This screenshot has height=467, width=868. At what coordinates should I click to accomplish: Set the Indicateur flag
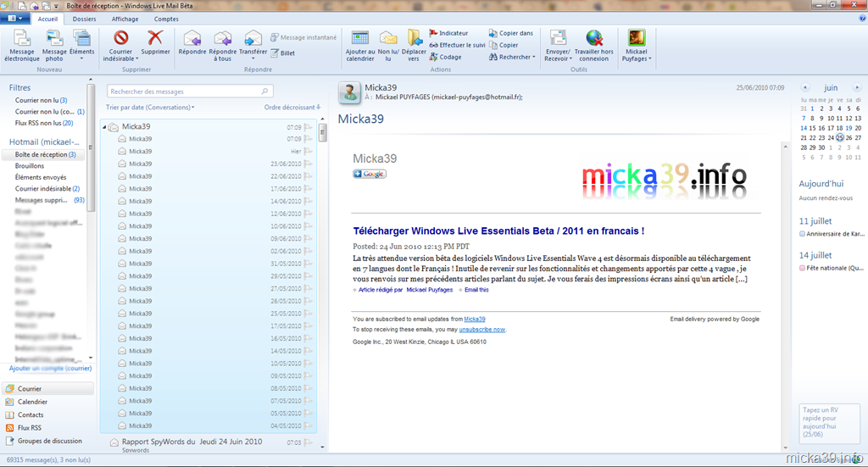449,33
